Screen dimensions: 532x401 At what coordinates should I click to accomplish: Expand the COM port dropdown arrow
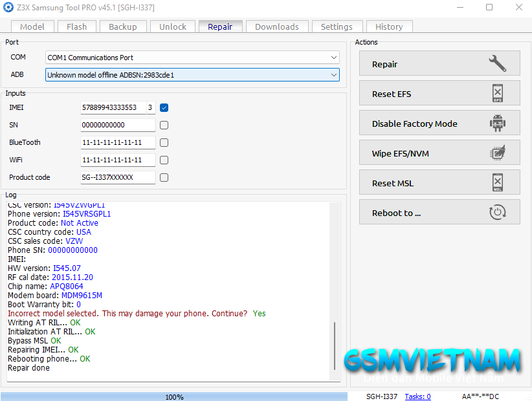(x=334, y=58)
